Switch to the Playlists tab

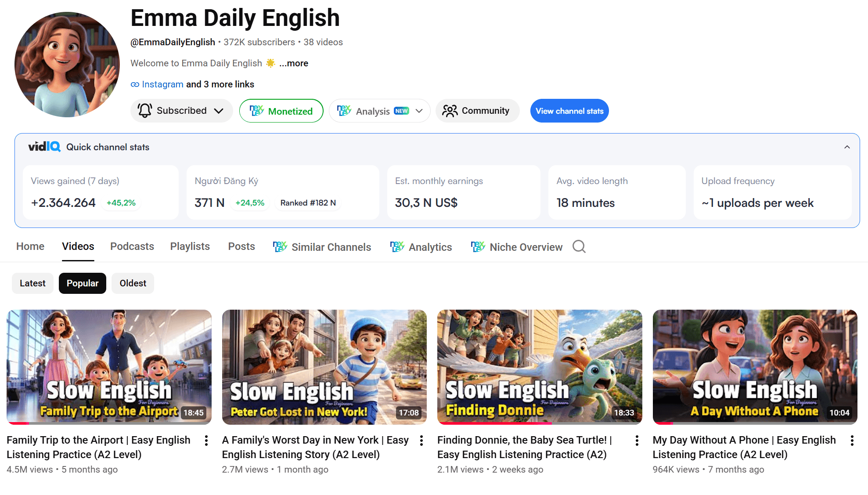[x=190, y=246]
